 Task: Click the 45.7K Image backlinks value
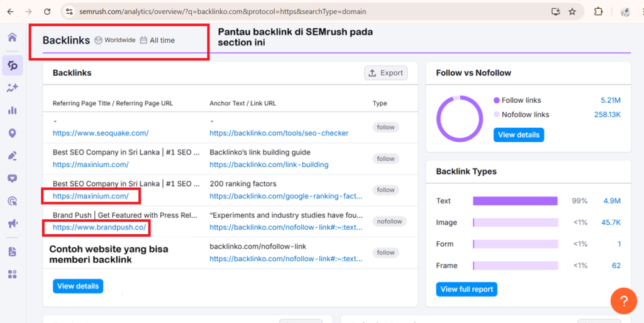click(x=610, y=222)
